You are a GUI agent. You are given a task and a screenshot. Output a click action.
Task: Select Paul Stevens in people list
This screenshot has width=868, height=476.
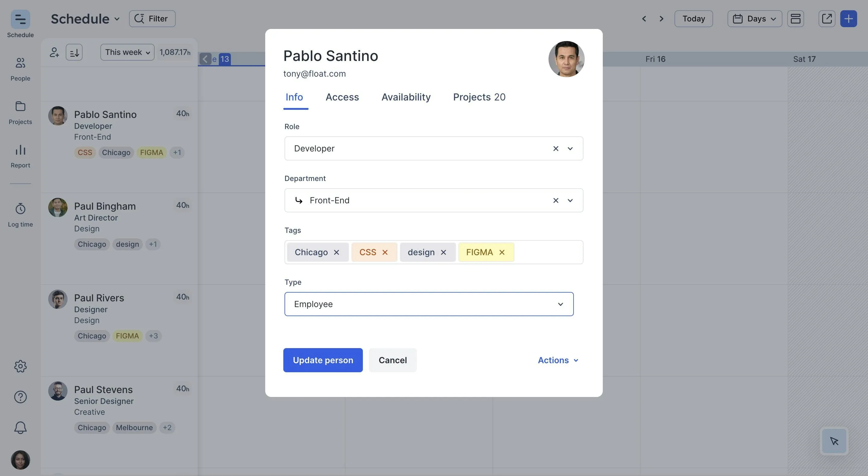pos(103,390)
